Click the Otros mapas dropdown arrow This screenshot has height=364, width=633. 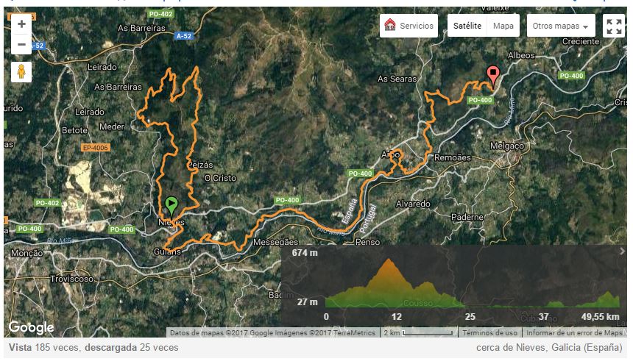585,27
